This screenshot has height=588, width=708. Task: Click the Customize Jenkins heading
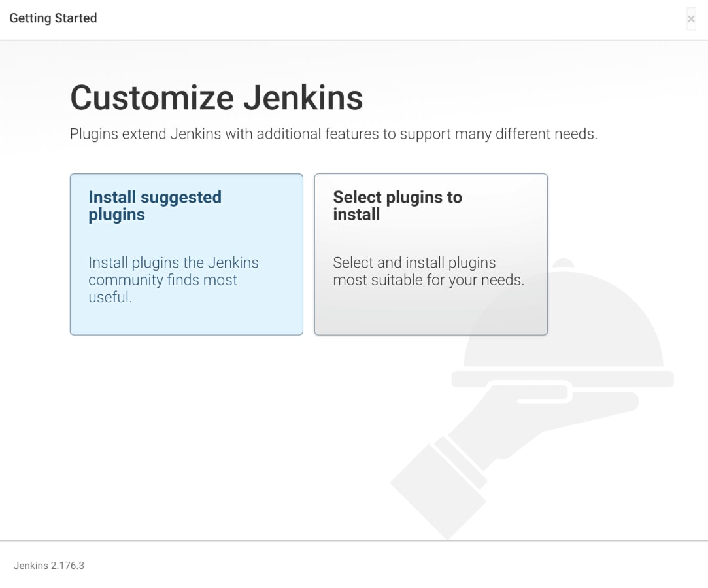pyautogui.click(x=217, y=97)
